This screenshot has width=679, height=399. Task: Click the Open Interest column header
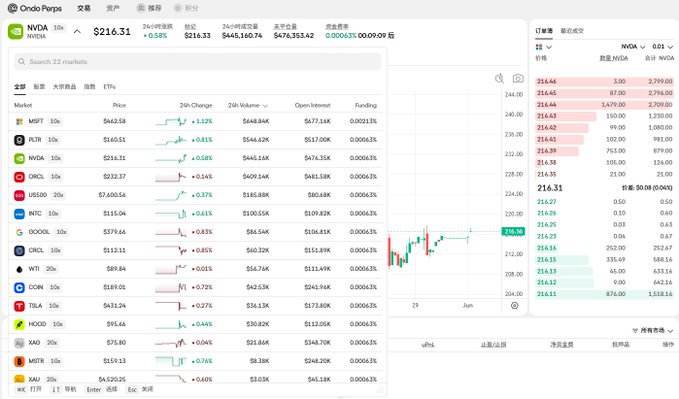[x=313, y=105]
